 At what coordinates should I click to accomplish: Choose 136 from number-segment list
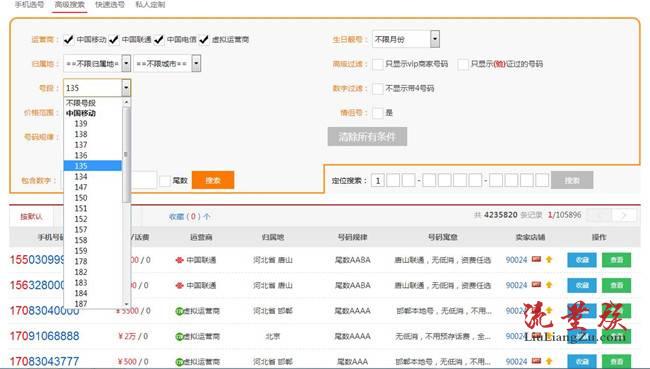(93, 155)
